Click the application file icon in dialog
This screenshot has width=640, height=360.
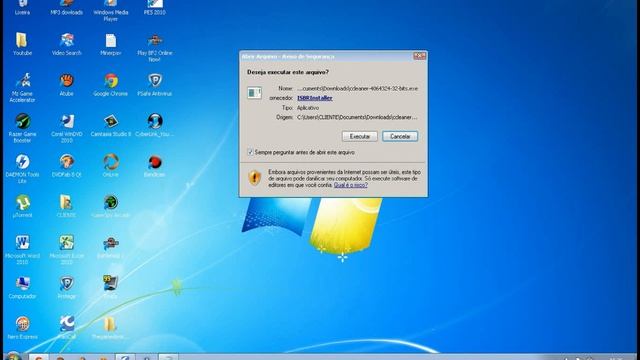[x=254, y=93]
